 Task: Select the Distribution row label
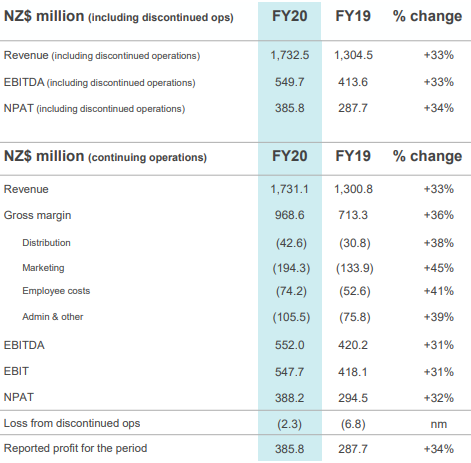coord(46,243)
